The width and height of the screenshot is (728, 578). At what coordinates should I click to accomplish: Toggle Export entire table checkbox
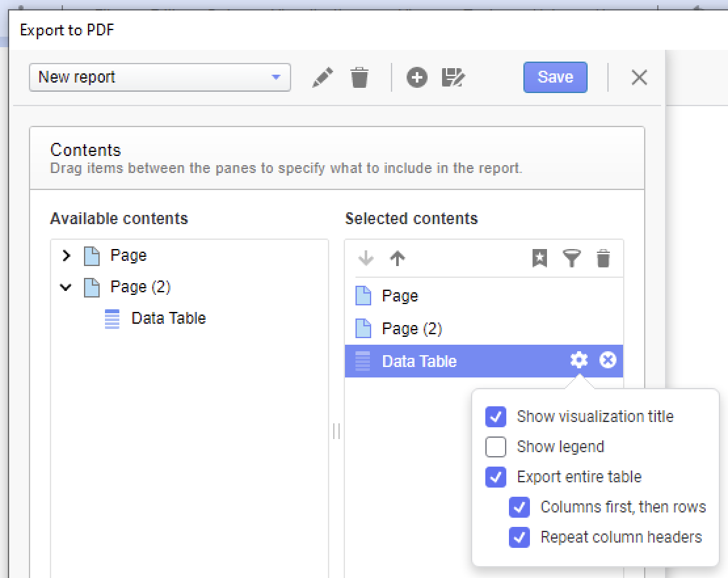(x=496, y=477)
